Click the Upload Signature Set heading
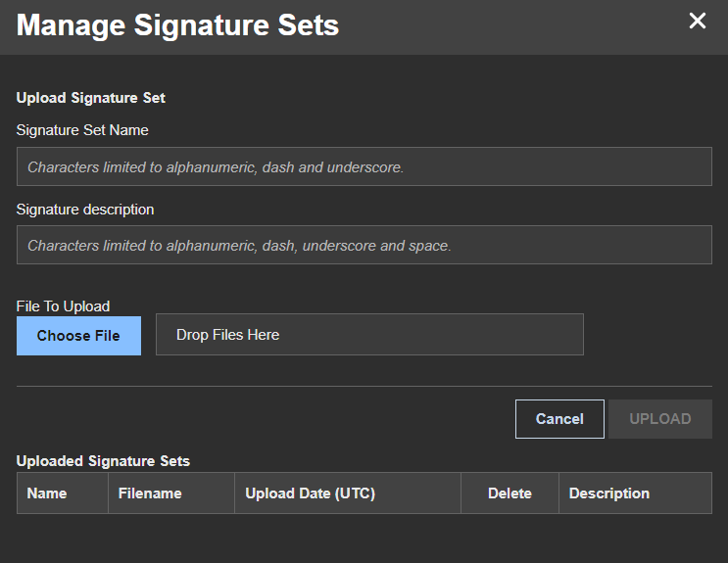 coord(90,98)
